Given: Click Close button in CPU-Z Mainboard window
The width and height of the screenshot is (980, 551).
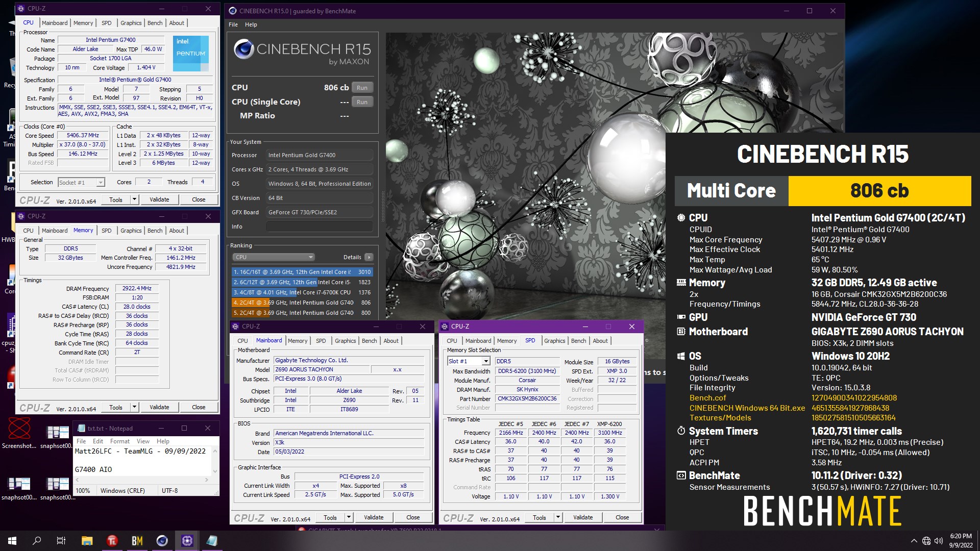Looking at the screenshot, I should click(x=413, y=517).
